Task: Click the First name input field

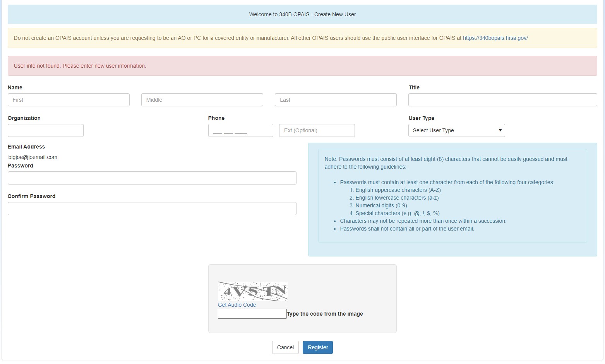Action: coord(69,100)
